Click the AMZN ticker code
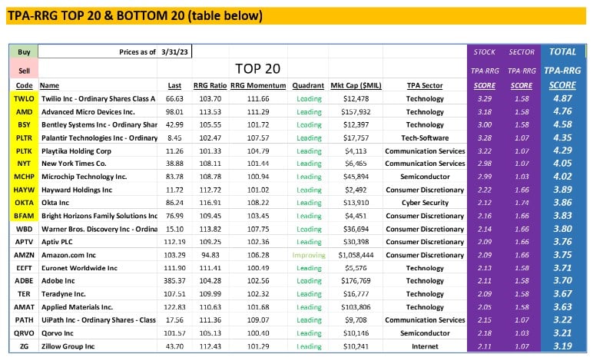Image resolution: width=593 pixels, height=364 pixels. [24, 255]
